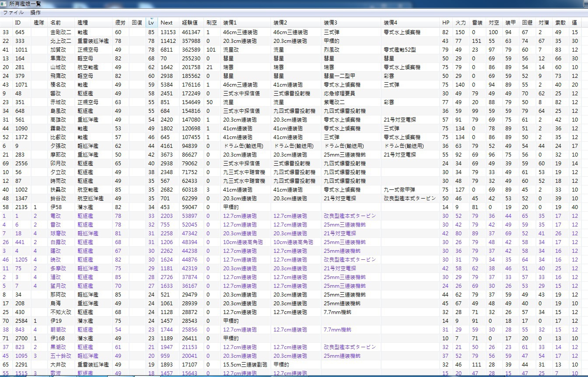Sort by the Lv column header
588x377 pixels.
[151, 23]
